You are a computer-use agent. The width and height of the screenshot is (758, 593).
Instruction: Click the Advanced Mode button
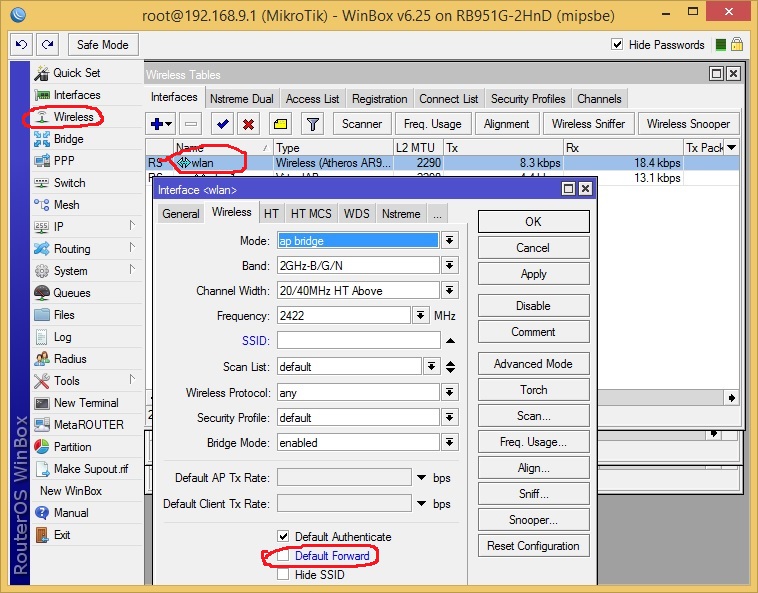(533, 363)
